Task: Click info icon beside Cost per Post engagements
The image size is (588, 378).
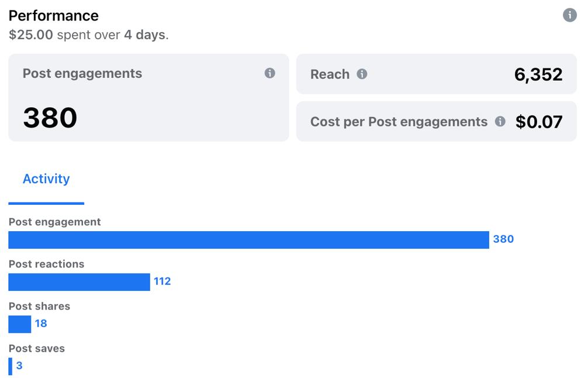Action: 500,122
